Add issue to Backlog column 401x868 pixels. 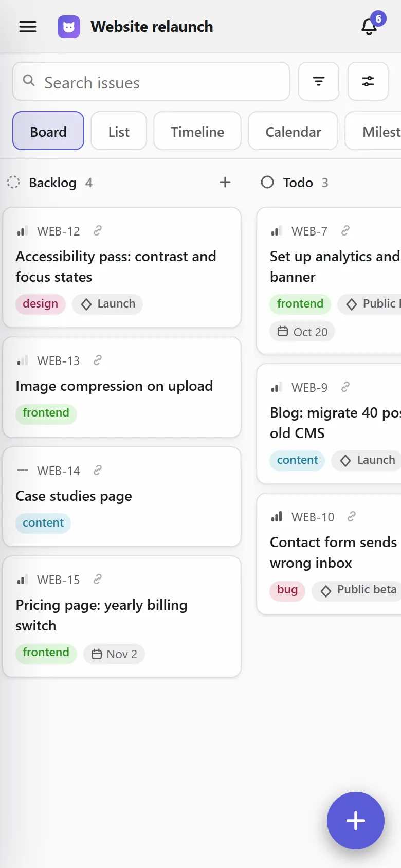(x=225, y=182)
